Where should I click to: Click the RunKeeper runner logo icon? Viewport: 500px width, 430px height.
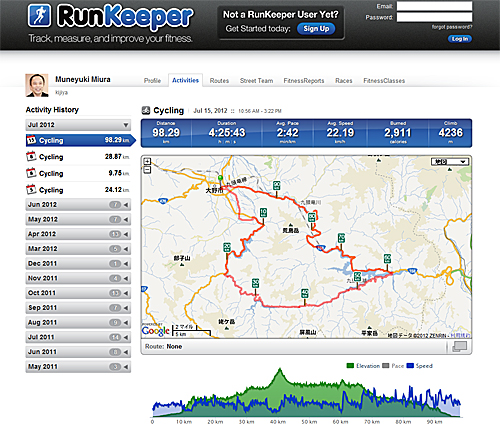point(40,15)
